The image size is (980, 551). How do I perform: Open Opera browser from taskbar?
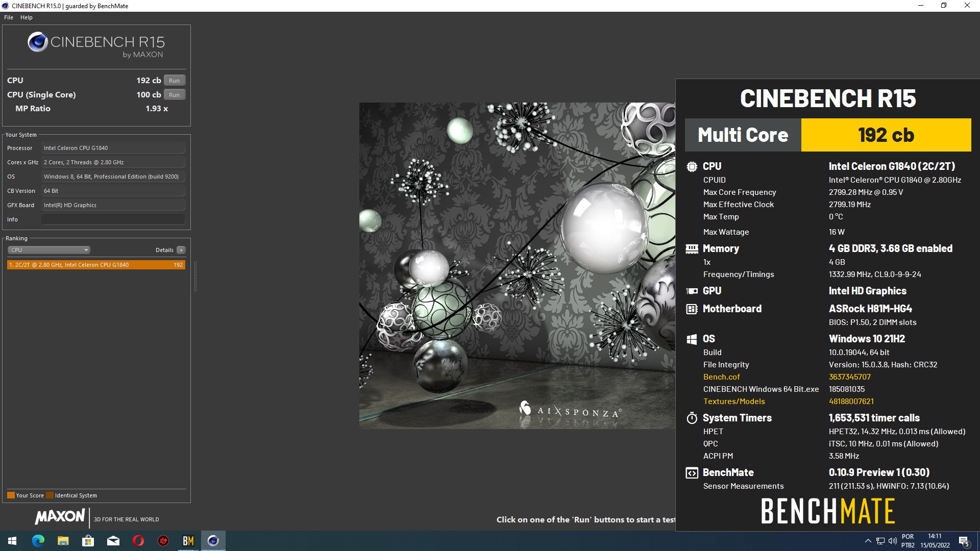click(x=138, y=541)
